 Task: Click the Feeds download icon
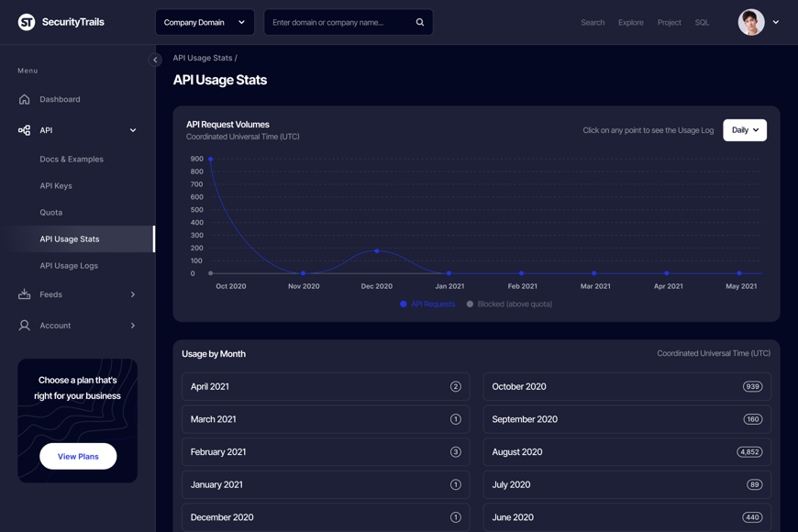(x=24, y=294)
